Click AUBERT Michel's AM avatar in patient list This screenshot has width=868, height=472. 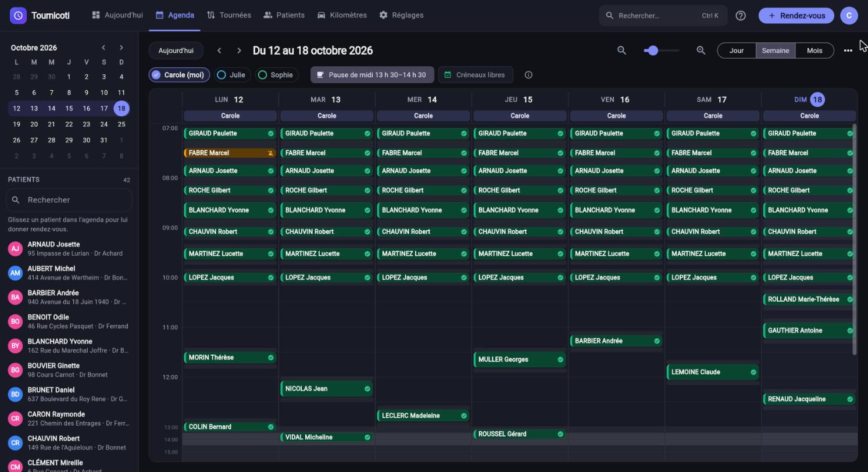point(15,273)
